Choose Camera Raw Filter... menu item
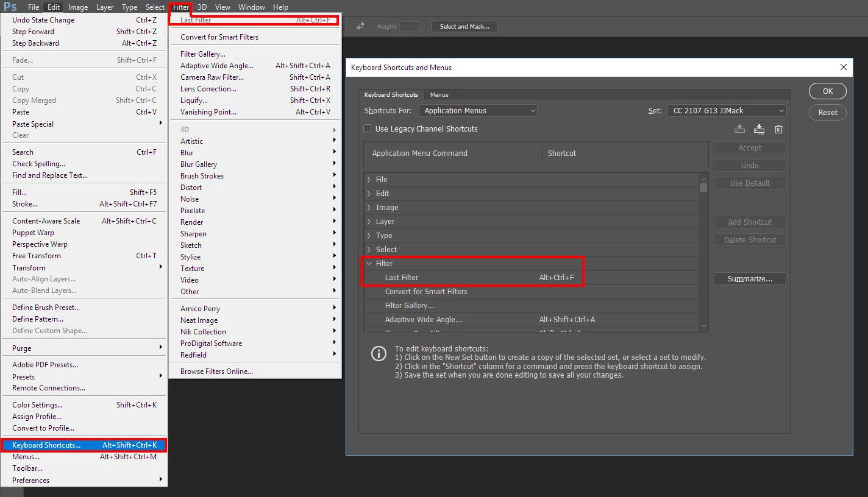The image size is (868, 497). click(255, 77)
